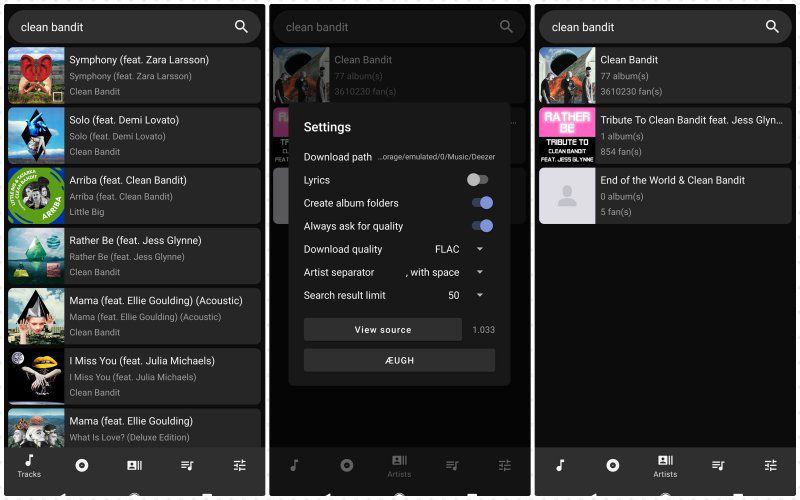Click Little Big artist name under Arriba
Screen dimensions: 800x500
coord(87,212)
